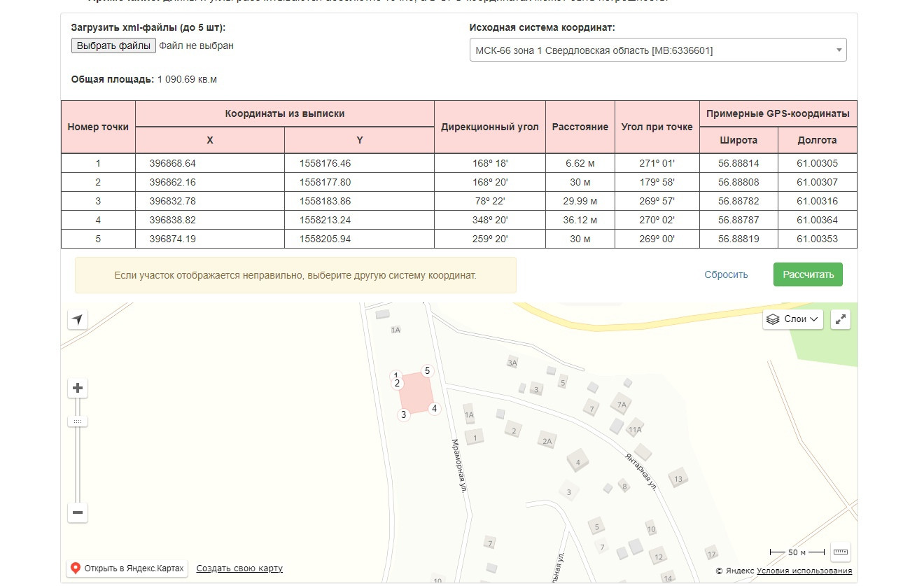Click the green Рассчитать button
Image resolution: width=924 pixels, height=586 pixels.
click(x=808, y=274)
